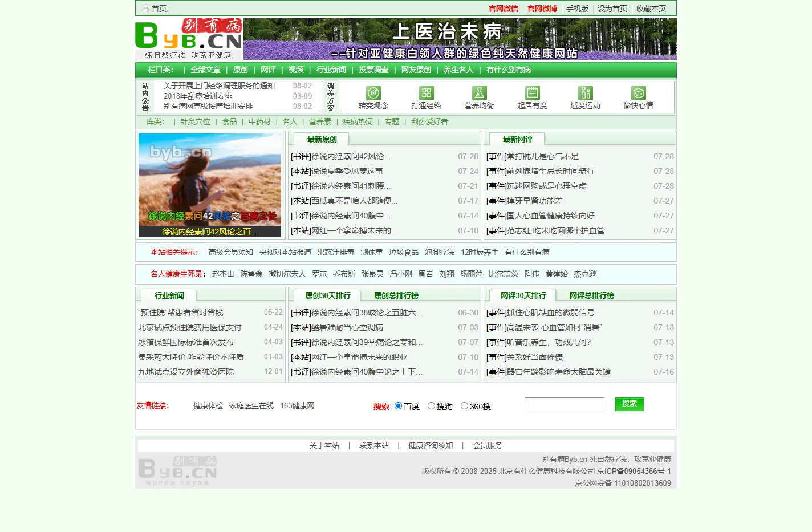Viewport: 812px width, 532px height.
Task: Click the 打通经络 green icon
Action: coord(426,93)
